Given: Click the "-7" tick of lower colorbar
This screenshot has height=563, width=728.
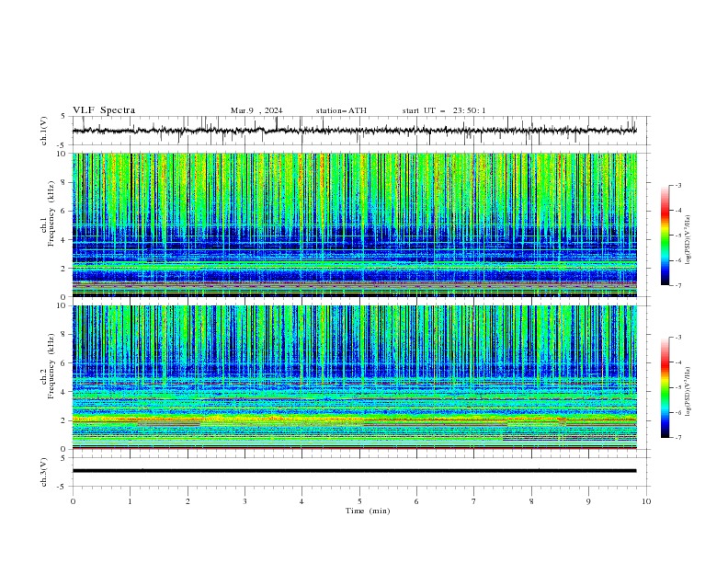Looking at the screenshot, I should (x=678, y=438).
